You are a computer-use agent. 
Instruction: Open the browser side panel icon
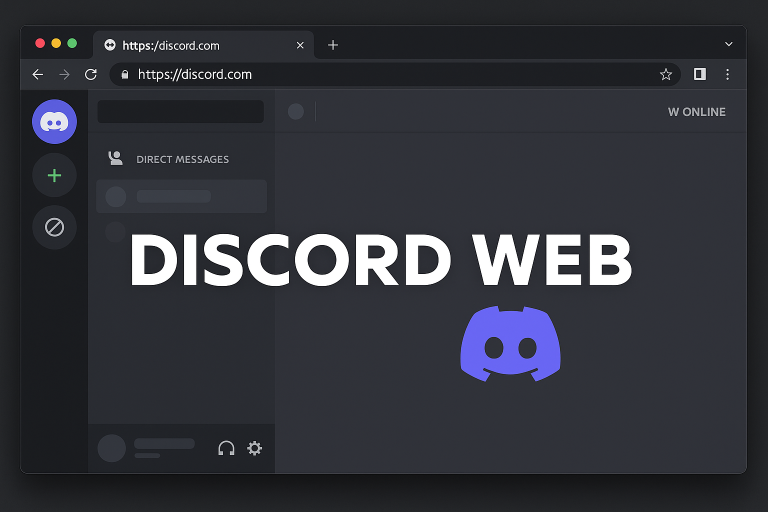pyautogui.click(x=700, y=74)
